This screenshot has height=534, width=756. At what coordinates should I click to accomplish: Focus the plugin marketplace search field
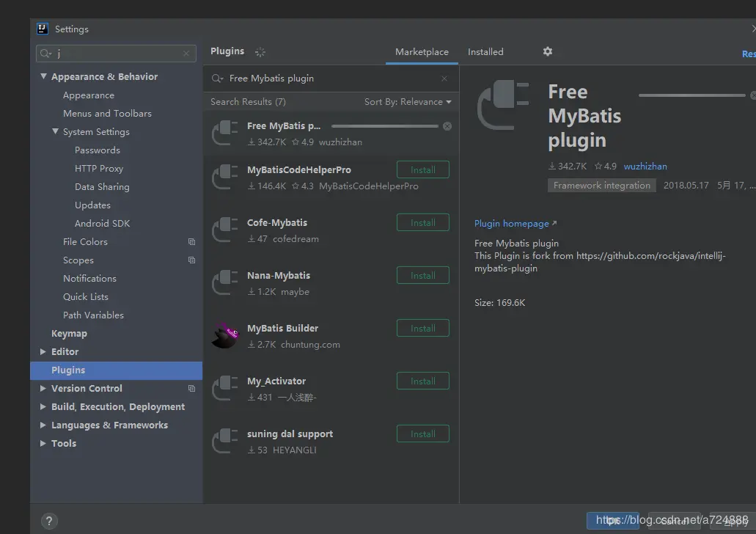[330, 78]
